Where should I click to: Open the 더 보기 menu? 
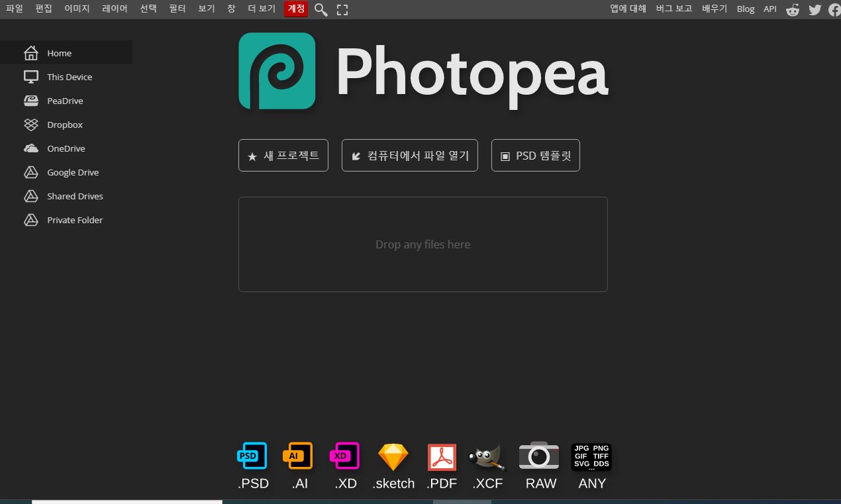[x=262, y=9]
